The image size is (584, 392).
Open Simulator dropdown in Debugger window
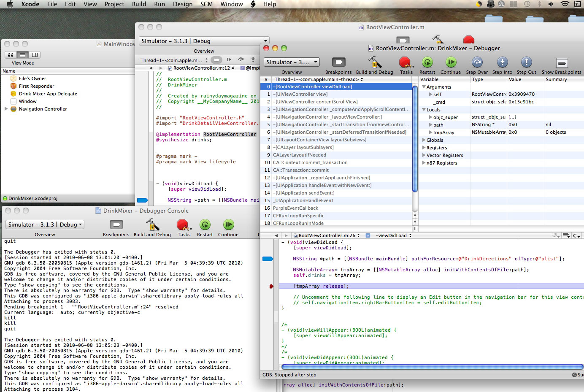pyautogui.click(x=292, y=62)
